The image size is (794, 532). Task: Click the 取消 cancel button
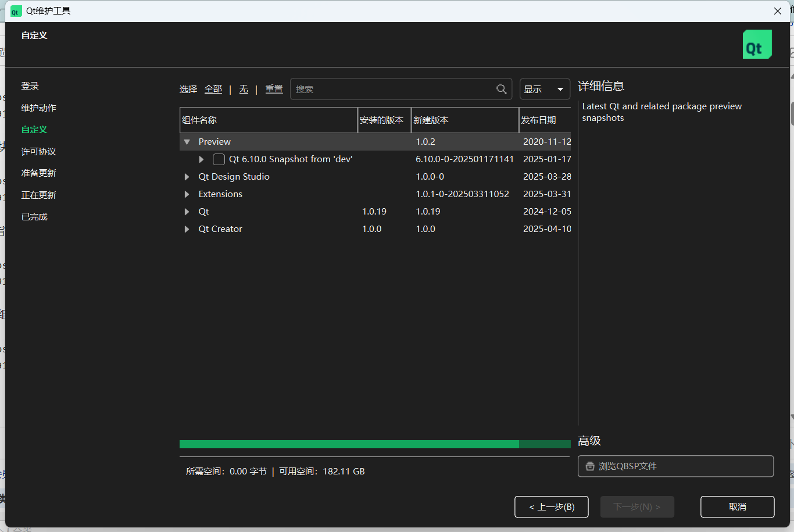[738, 507]
